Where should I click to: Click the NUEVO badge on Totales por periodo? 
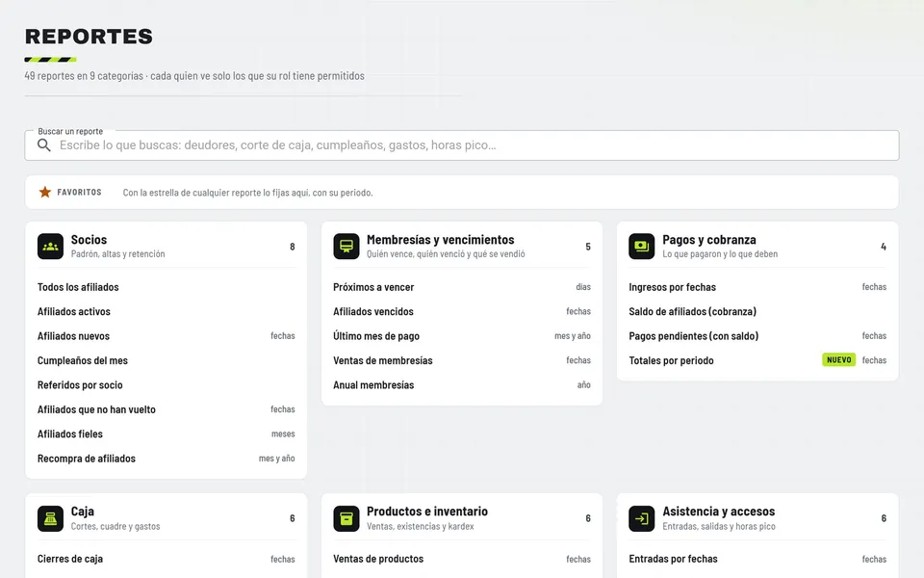pyautogui.click(x=838, y=359)
